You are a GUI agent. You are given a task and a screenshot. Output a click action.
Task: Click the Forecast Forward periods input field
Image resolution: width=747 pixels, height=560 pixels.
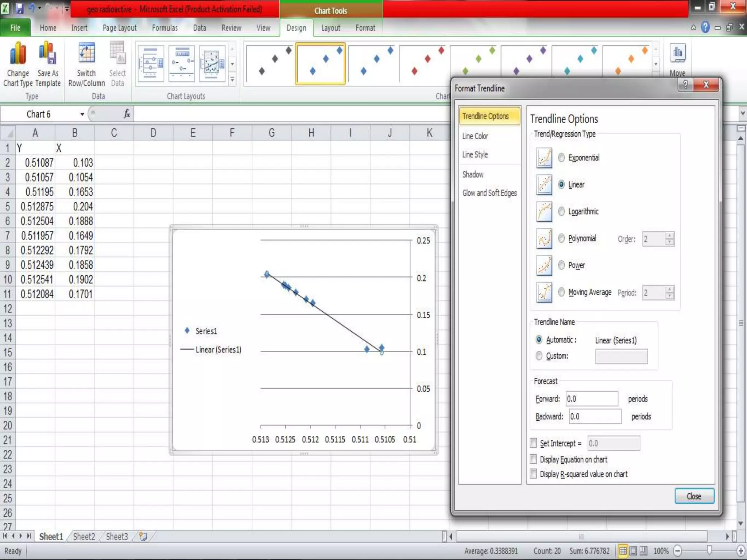point(592,398)
